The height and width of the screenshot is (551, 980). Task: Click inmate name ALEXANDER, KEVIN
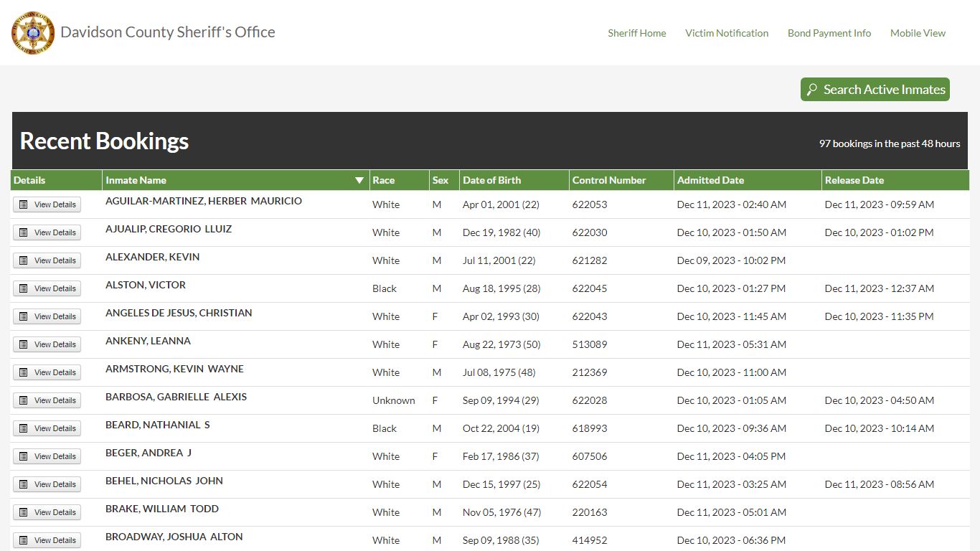point(153,257)
